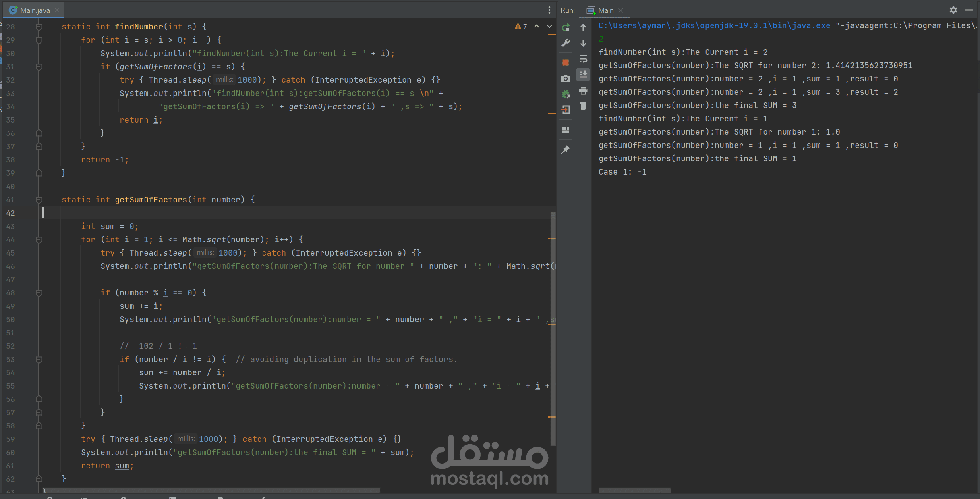Pin the Main run tab
This screenshot has width=980, height=499.
click(566, 150)
